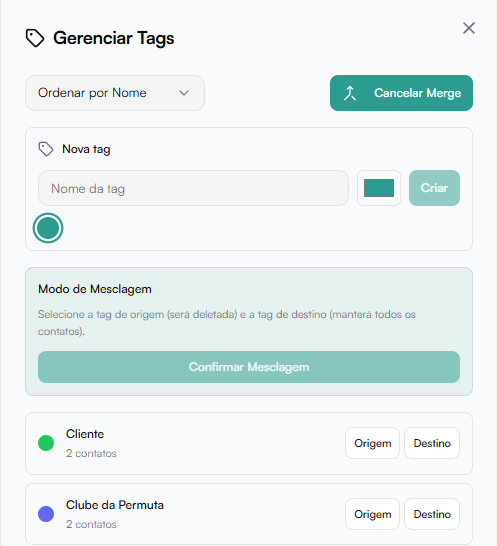Focus the Nome da tag input field

pyautogui.click(x=193, y=188)
